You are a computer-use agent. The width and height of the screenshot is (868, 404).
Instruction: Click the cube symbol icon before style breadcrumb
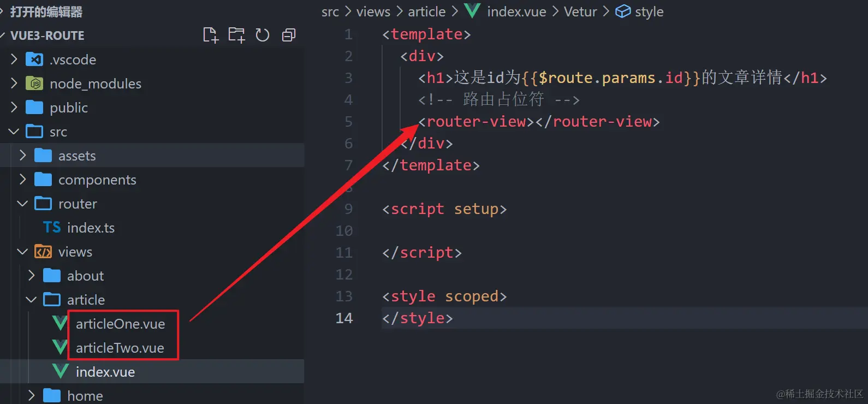[623, 11]
